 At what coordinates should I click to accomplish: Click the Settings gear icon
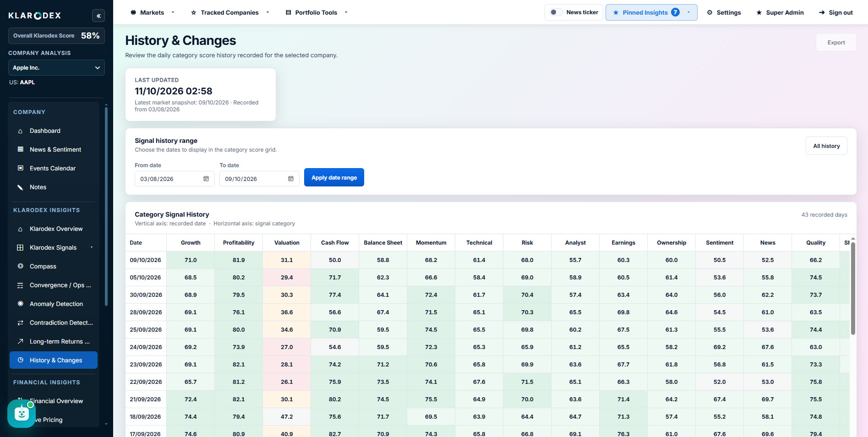click(710, 12)
